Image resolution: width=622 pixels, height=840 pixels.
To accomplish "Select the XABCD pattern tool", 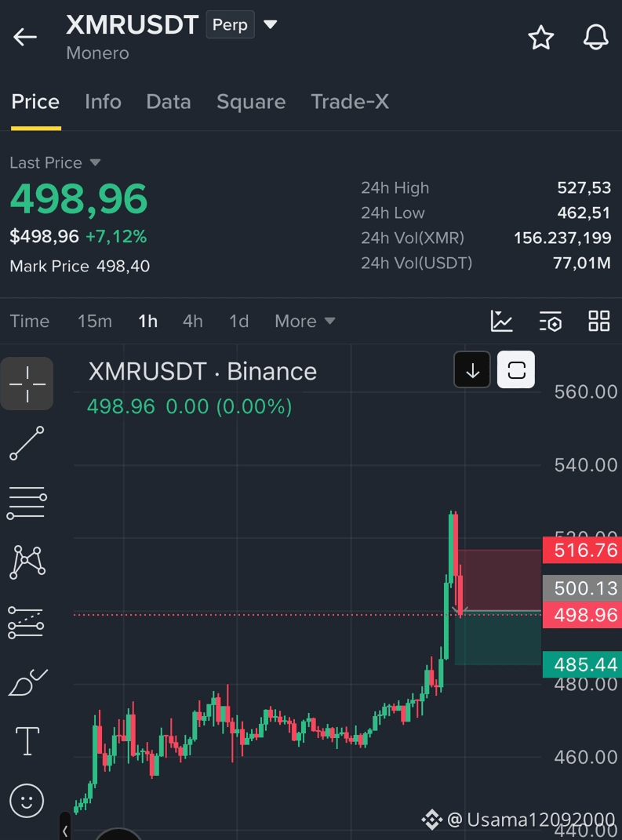I will tap(27, 562).
